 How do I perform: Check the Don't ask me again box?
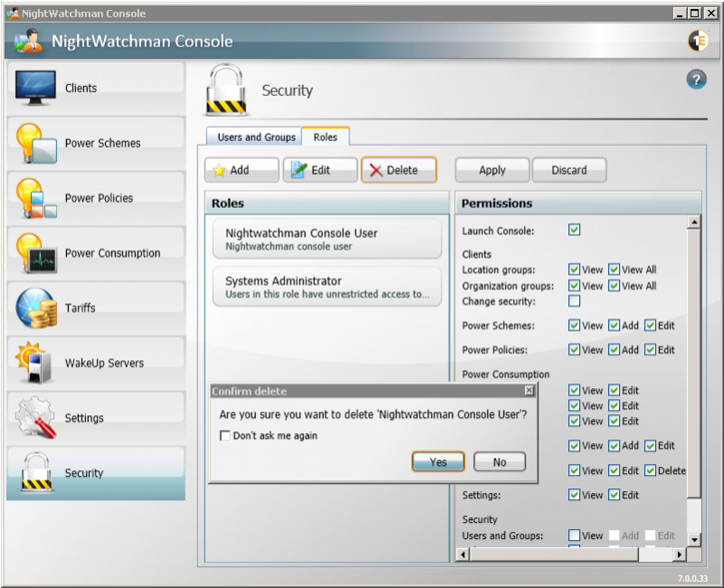(225, 436)
